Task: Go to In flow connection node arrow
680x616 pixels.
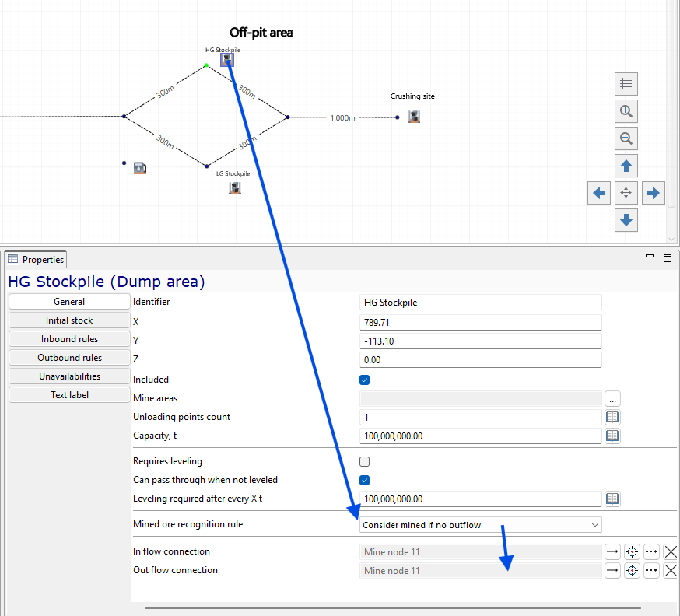Action: tap(612, 552)
